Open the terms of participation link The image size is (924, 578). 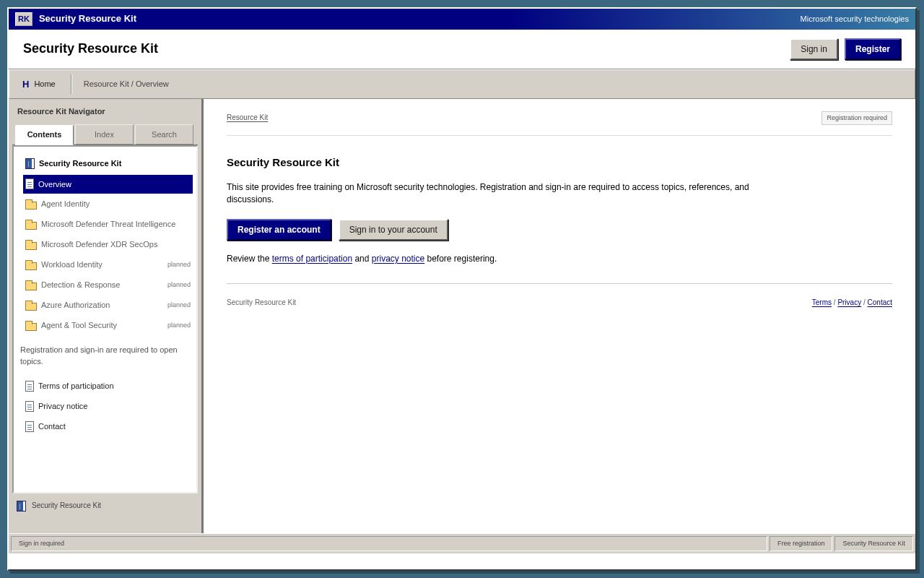pyautogui.click(x=312, y=259)
